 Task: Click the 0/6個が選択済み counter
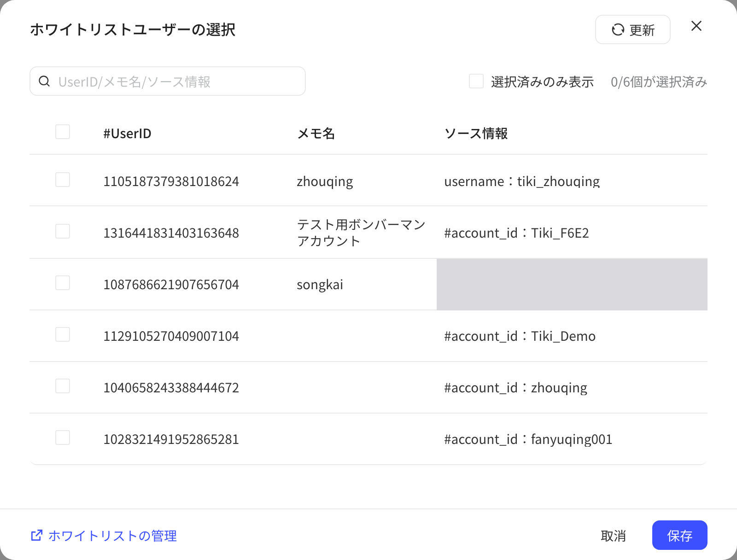pyautogui.click(x=659, y=82)
